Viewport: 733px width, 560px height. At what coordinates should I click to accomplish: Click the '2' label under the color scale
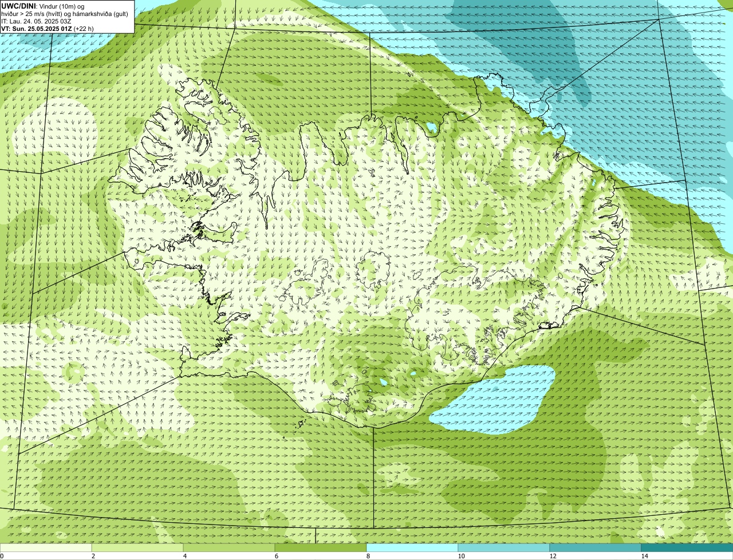click(93, 556)
